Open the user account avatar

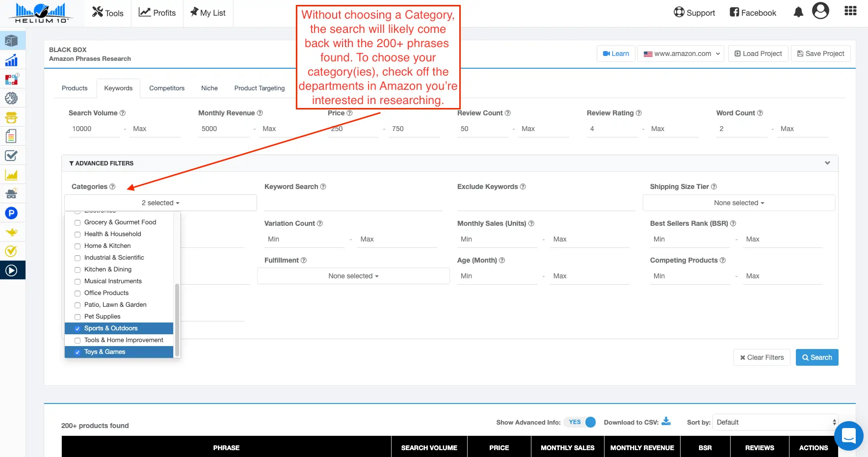tap(820, 11)
